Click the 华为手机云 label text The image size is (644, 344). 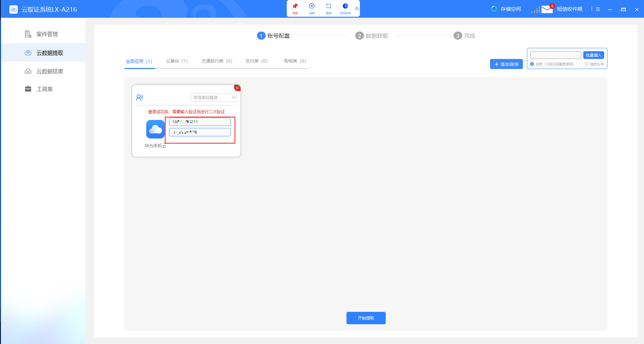pyautogui.click(x=155, y=146)
